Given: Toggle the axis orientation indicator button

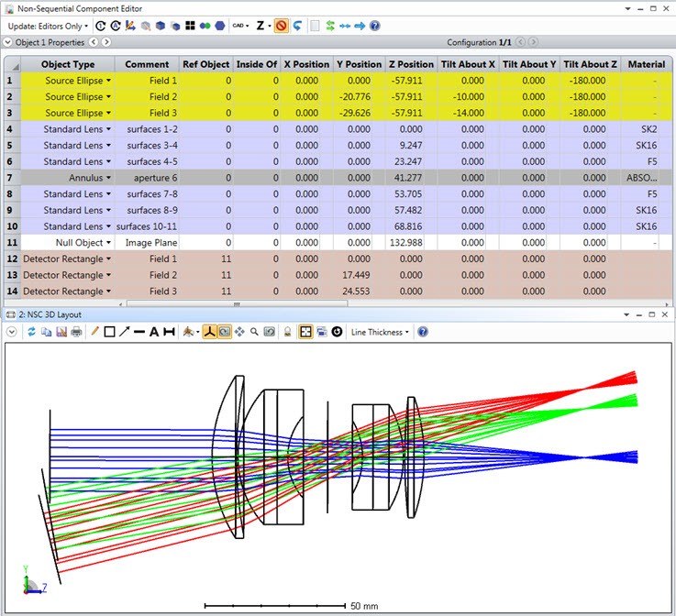Looking at the screenshot, I should click(x=209, y=332).
